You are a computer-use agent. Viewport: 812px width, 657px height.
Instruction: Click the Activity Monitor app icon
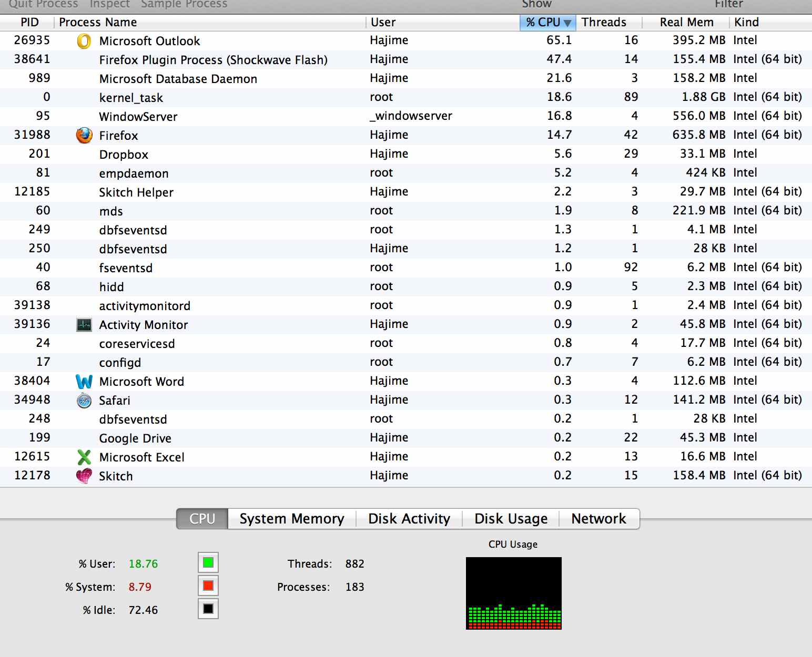[x=84, y=325]
